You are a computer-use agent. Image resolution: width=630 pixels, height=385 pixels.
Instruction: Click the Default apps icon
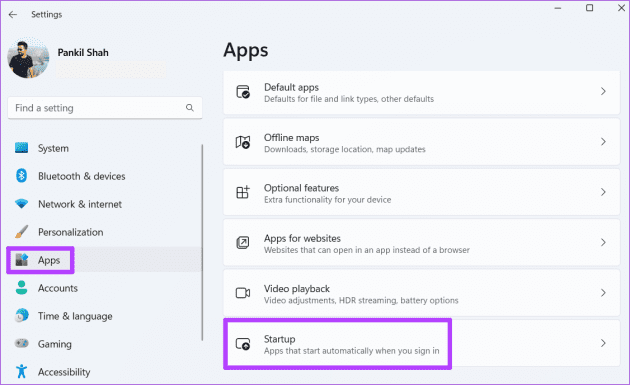pos(243,92)
